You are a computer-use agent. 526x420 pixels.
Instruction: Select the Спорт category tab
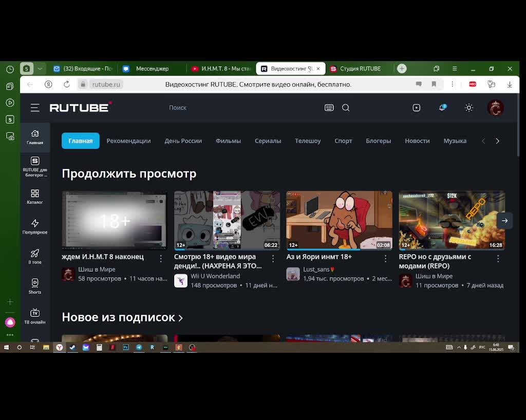pos(343,141)
